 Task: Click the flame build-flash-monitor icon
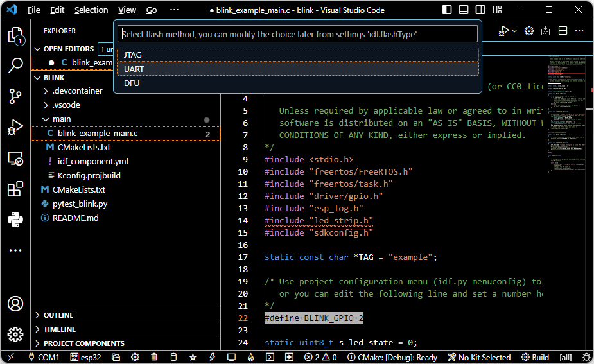tap(251, 357)
